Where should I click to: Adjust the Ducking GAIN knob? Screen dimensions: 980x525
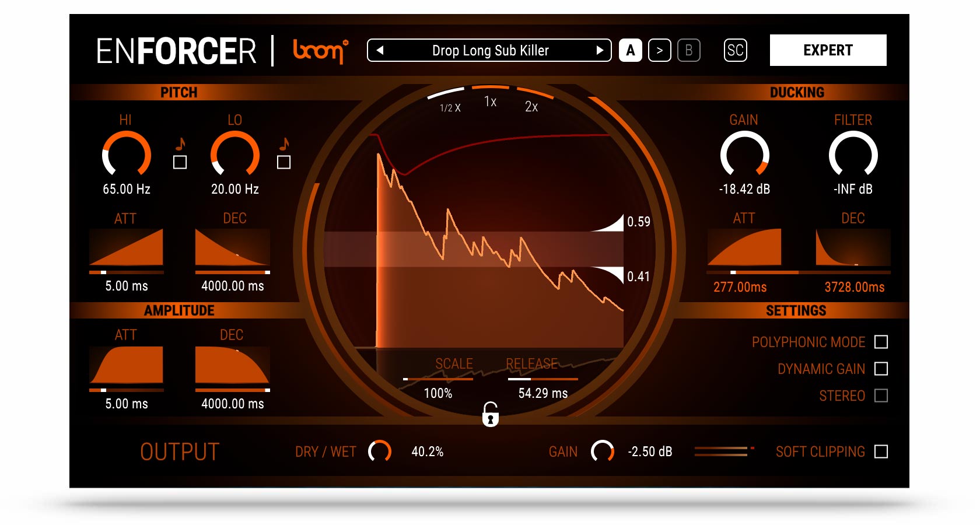(745, 154)
